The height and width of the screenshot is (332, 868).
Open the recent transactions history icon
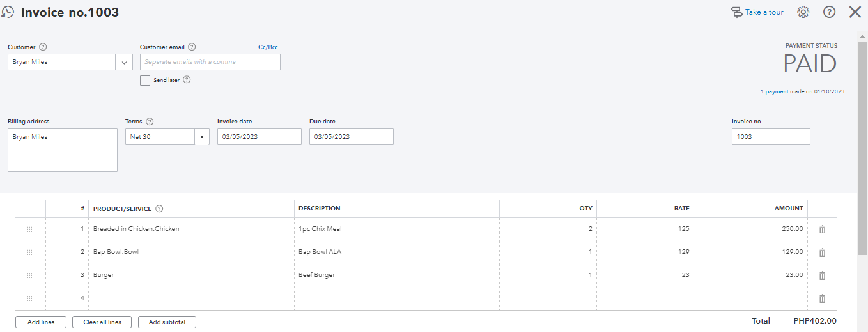[x=9, y=12]
